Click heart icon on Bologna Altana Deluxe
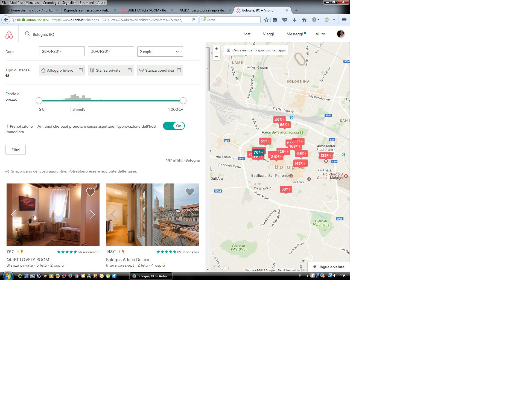 (190, 192)
